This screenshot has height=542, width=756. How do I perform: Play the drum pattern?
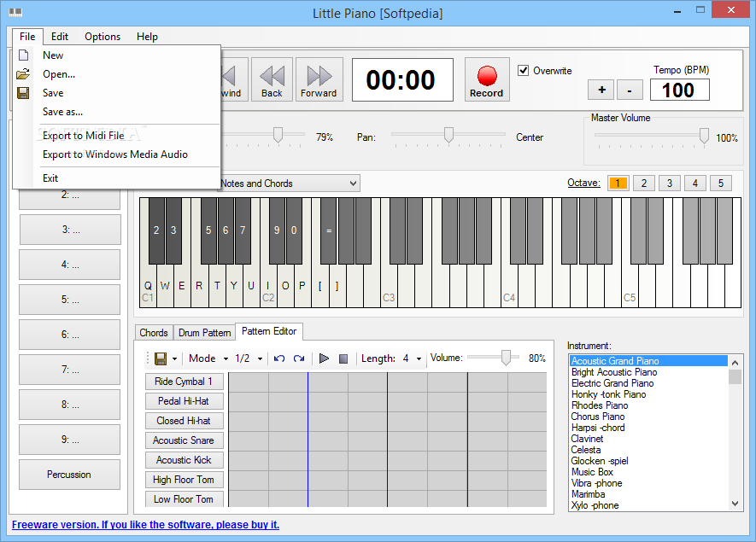tap(324, 358)
